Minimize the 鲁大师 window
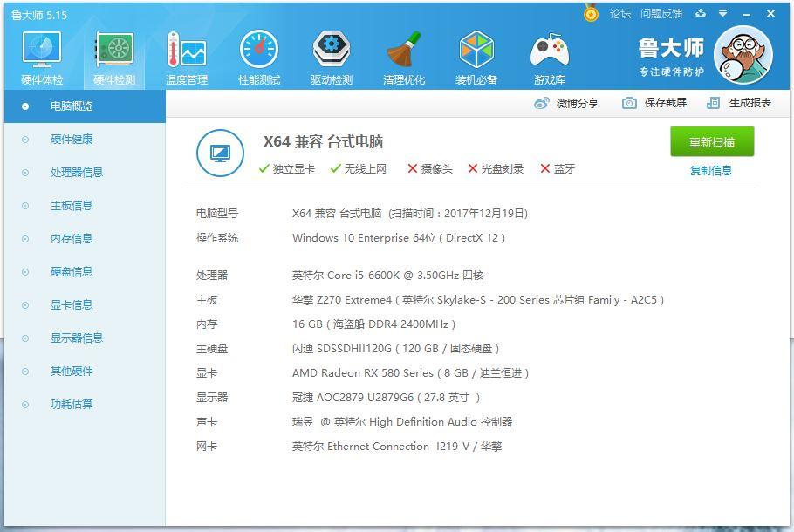The image size is (794, 532). (x=746, y=14)
